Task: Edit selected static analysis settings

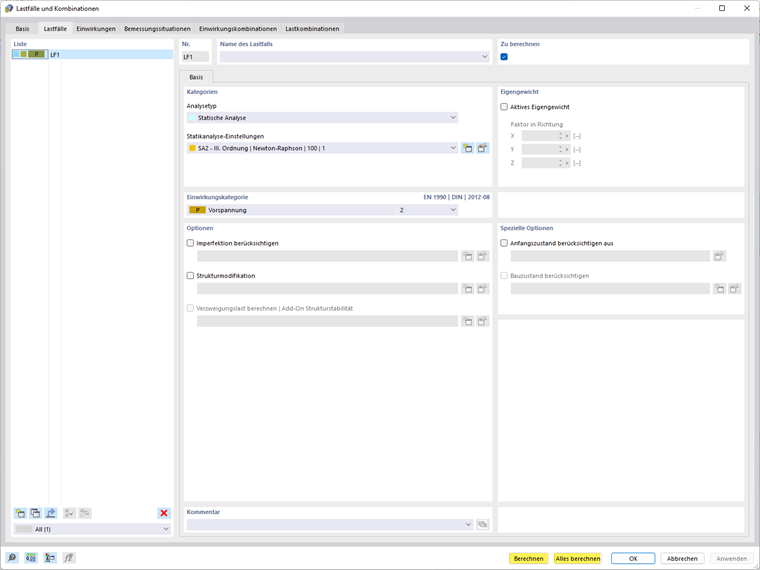Action: tap(482, 148)
